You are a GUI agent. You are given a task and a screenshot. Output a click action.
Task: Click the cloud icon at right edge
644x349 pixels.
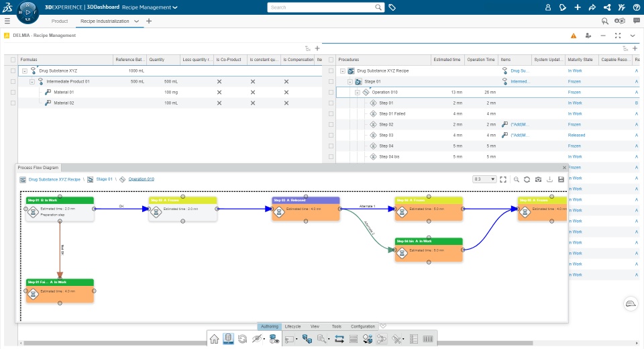point(631,304)
